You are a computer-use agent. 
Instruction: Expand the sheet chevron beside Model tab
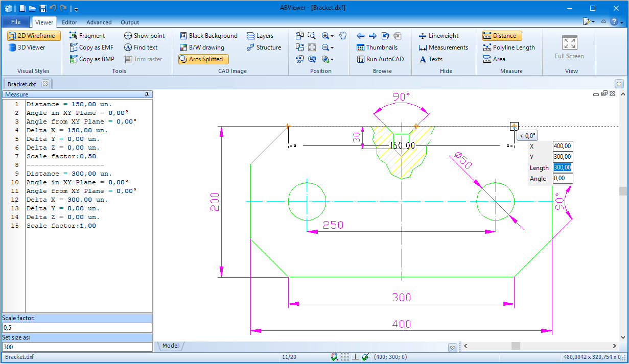452,347
